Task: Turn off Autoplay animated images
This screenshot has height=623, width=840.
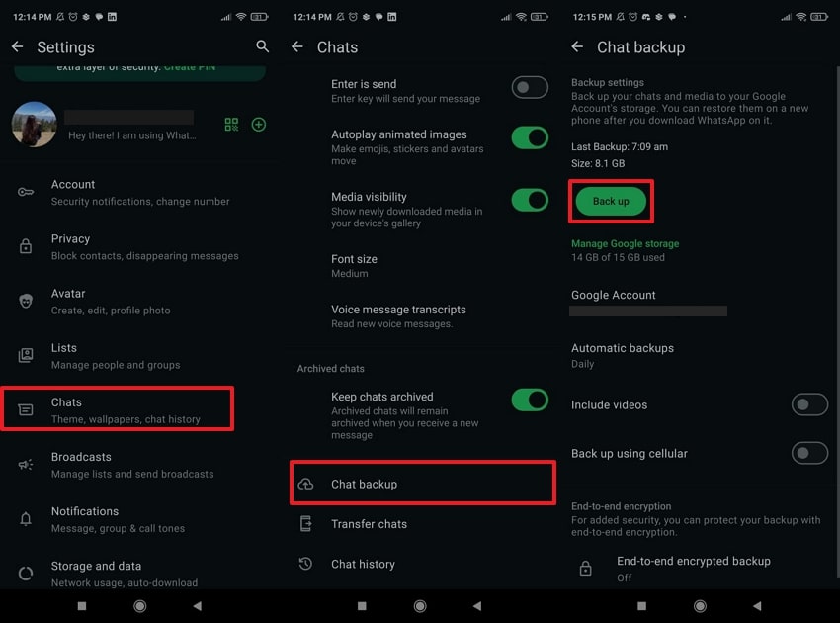Action: pyautogui.click(x=530, y=137)
